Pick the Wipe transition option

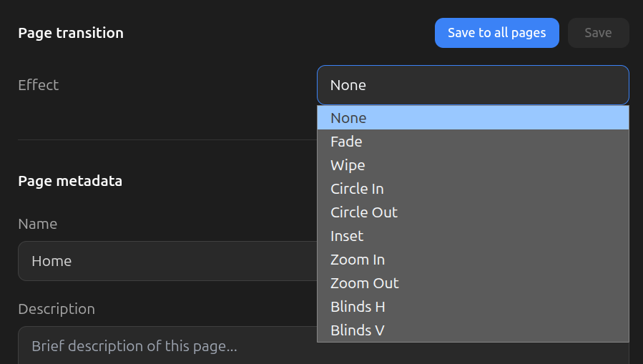pyautogui.click(x=472, y=165)
